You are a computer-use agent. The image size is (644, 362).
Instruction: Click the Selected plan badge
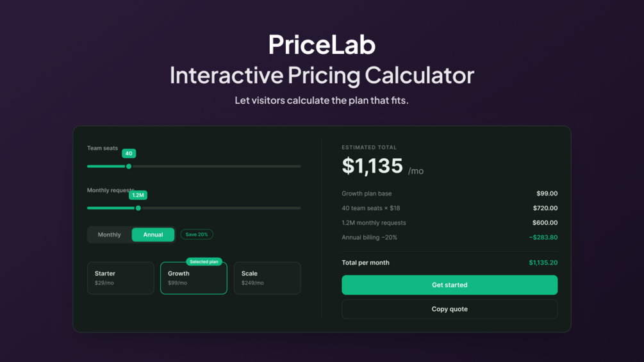pyautogui.click(x=204, y=261)
